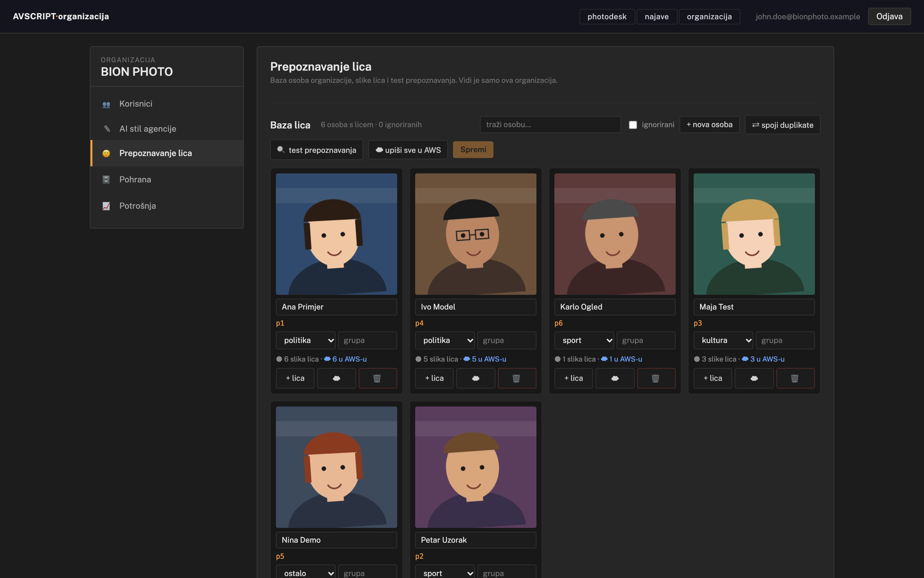Open organizacija in top navigation

tap(709, 16)
